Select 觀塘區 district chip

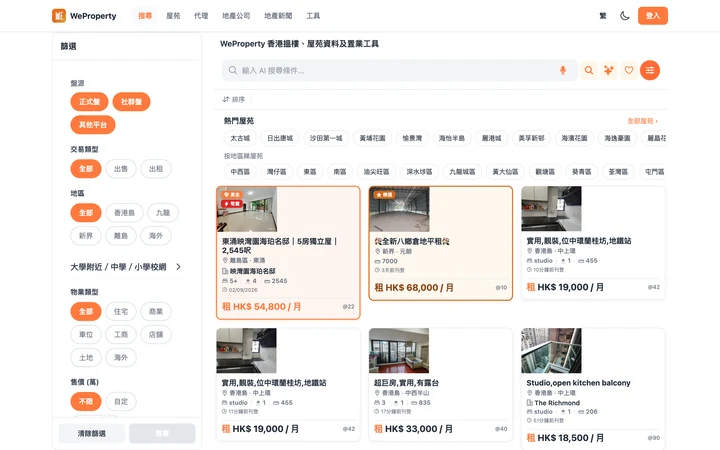click(545, 171)
